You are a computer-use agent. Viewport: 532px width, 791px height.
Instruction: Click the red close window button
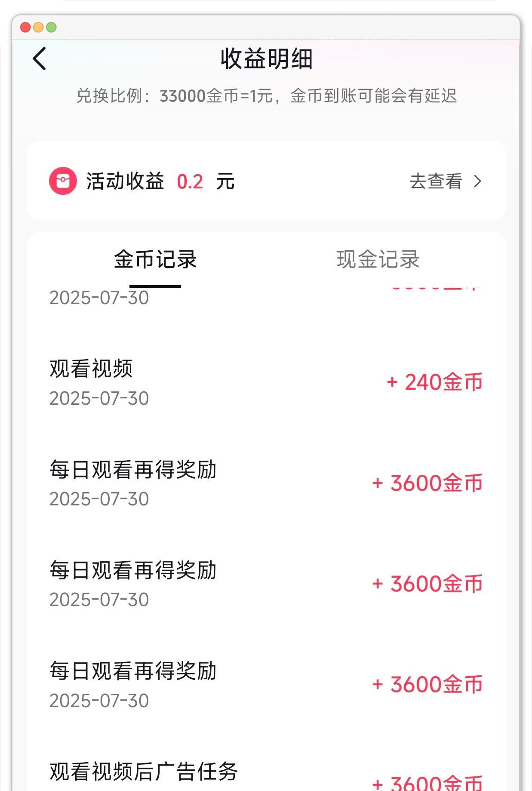pos(25,28)
